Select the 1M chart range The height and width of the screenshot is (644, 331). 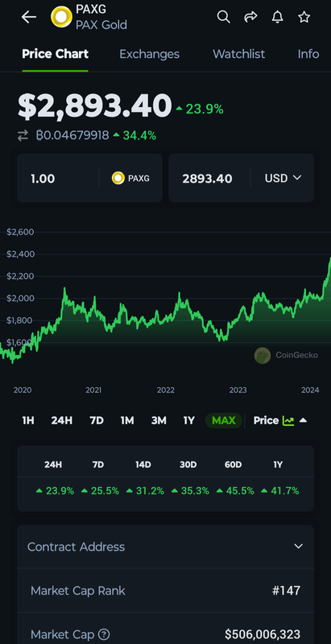pyautogui.click(x=127, y=420)
